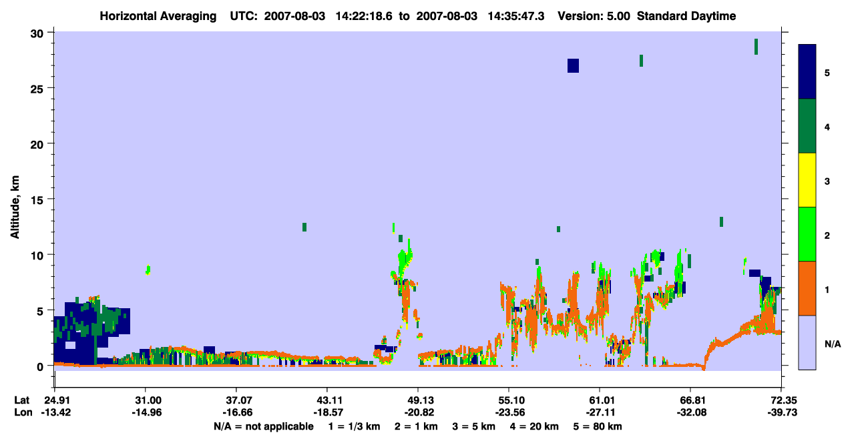Click the longitude value -20.82

[418, 412]
